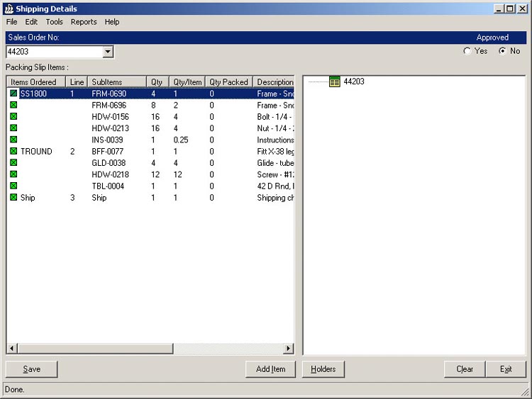The width and height of the screenshot is (532, 399).
Task: Click the green icon on INS-0039 row
Action: 13,140
